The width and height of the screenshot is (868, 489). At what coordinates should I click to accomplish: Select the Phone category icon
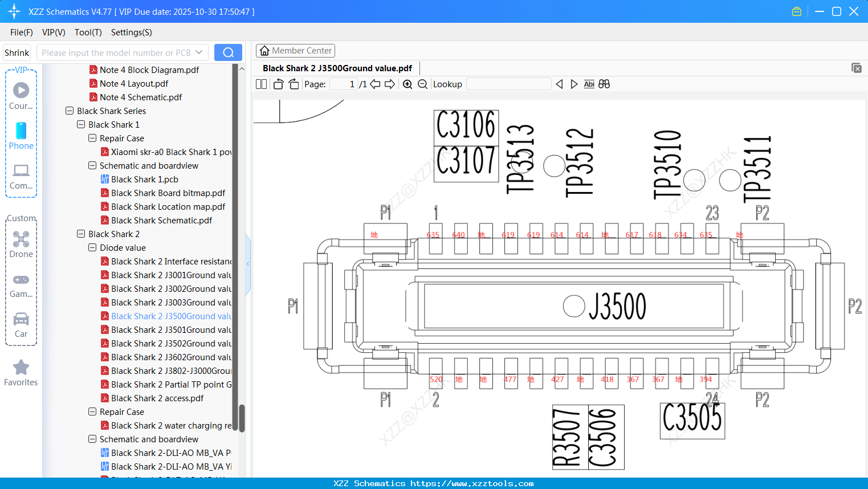coord(21,136)
